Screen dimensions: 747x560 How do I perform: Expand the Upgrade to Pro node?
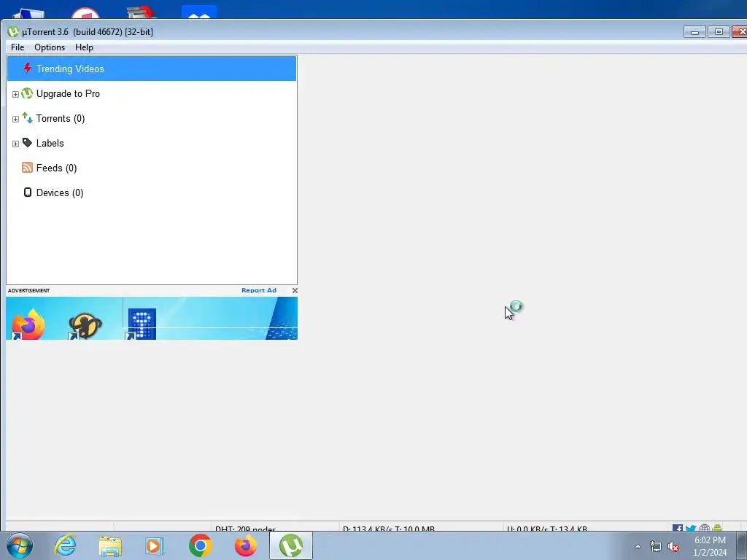(15, 94)
